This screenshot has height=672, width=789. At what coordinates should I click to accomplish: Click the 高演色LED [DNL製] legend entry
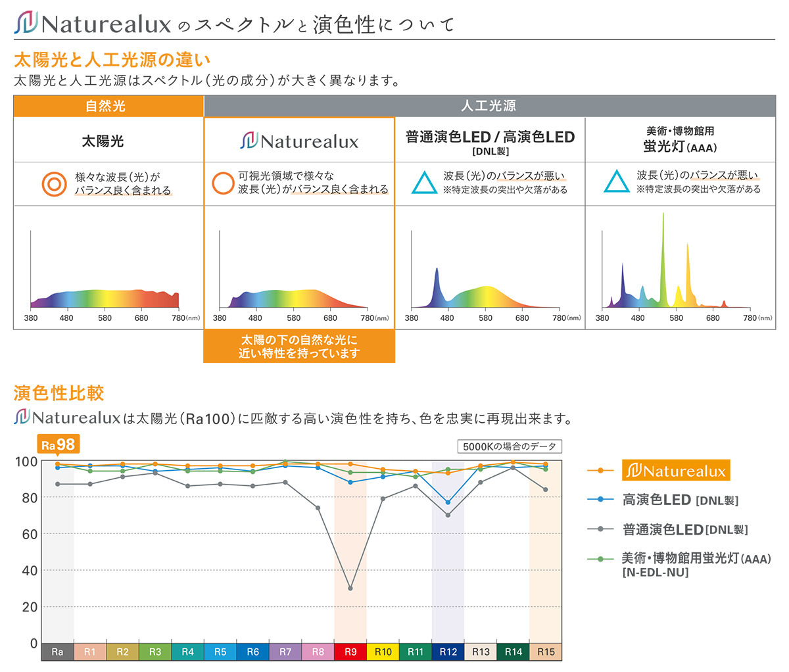[x=663, y=500]
